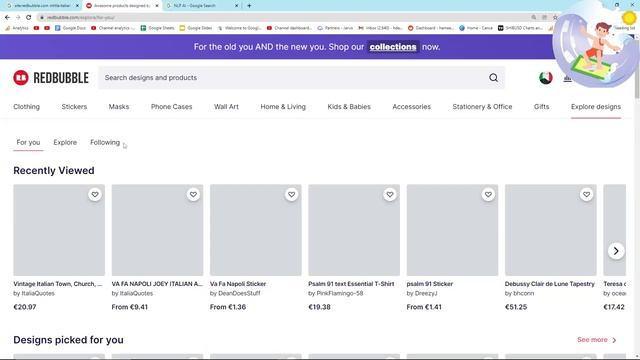Switch to the Following tab
The image size is (640, 360).
(x=105, y=142)
